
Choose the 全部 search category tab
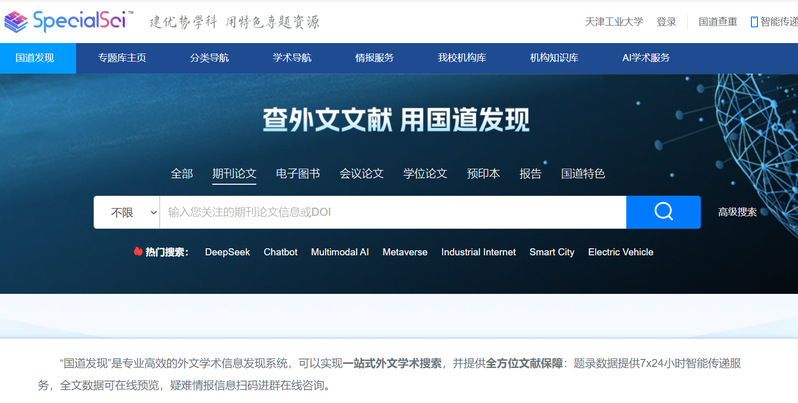(182, 173)
